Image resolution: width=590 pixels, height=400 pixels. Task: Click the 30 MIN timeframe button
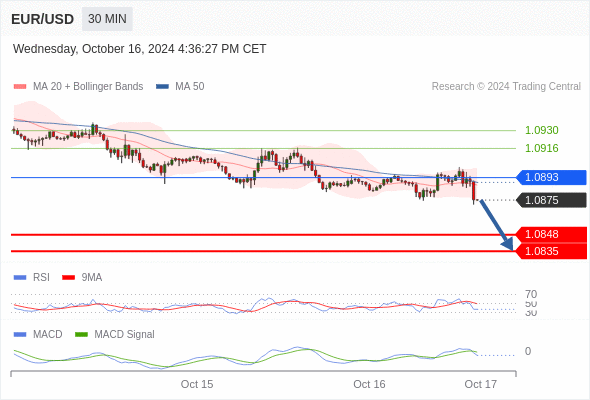tap(107, 19)
